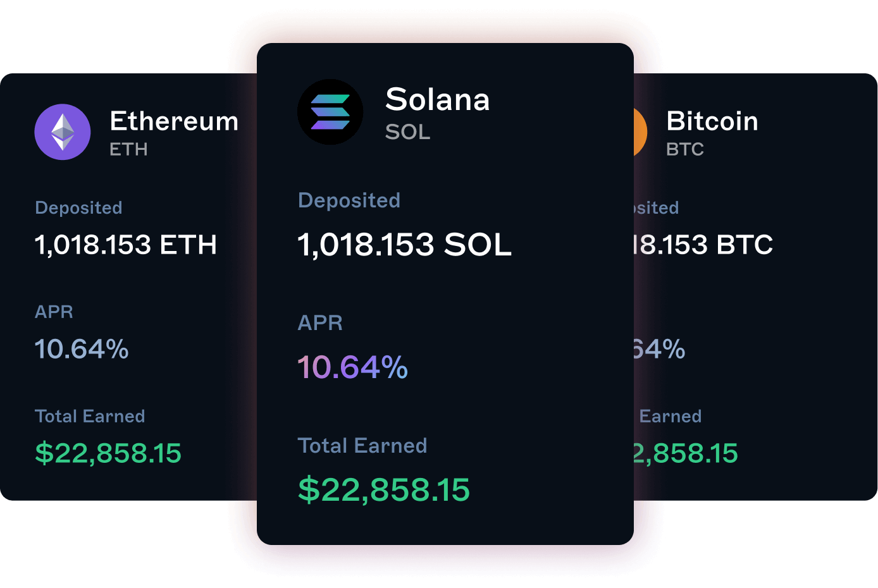Click the Total Earned label on Ethereum card

[x=90, y=416]
